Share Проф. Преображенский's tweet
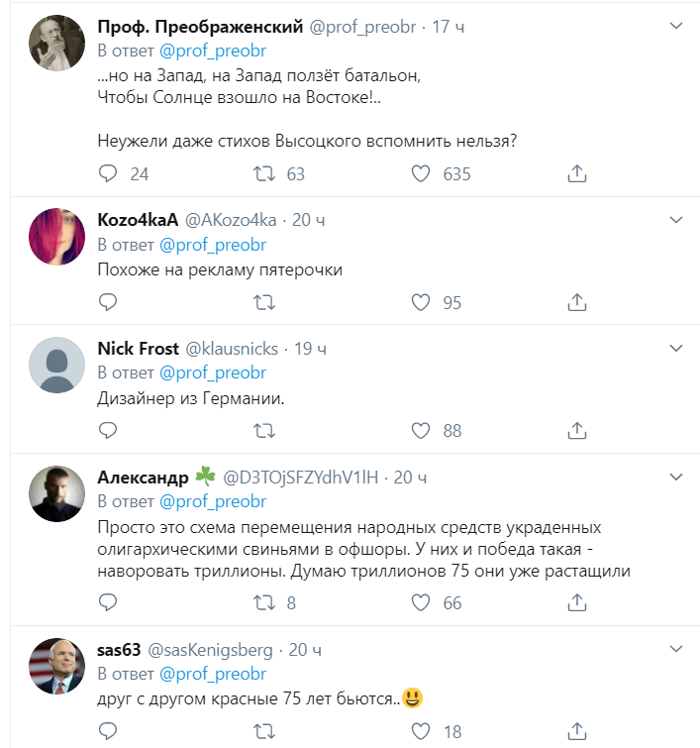Image resolution: width=700 pixels, height=748 pixels. pos(577,174)
